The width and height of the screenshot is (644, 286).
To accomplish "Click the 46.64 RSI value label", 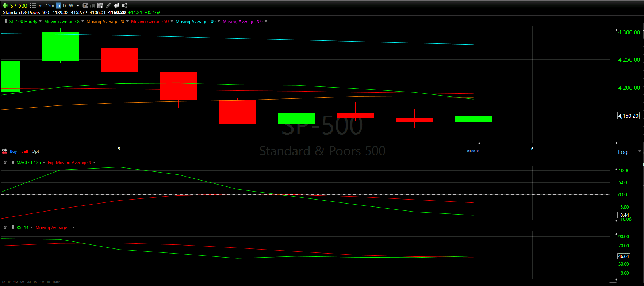I will coord(624,256).
